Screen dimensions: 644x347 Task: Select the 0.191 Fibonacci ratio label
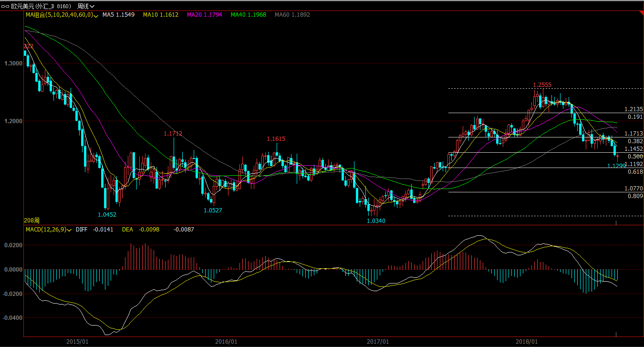pyautogui.click(x=635, y=117)
